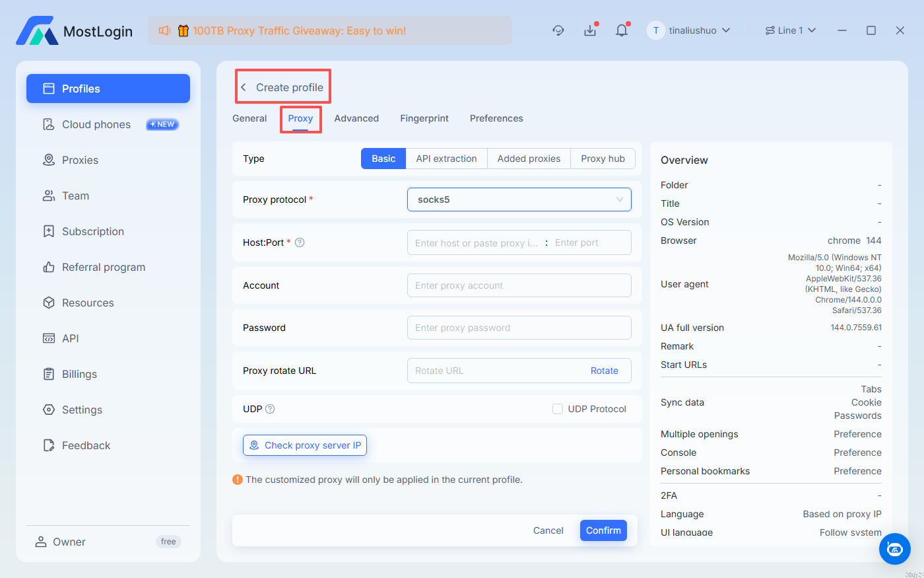Viewport: 924px width, 578px height.
Task: Click the Enter proxy account field
Action: click(519, 285)
